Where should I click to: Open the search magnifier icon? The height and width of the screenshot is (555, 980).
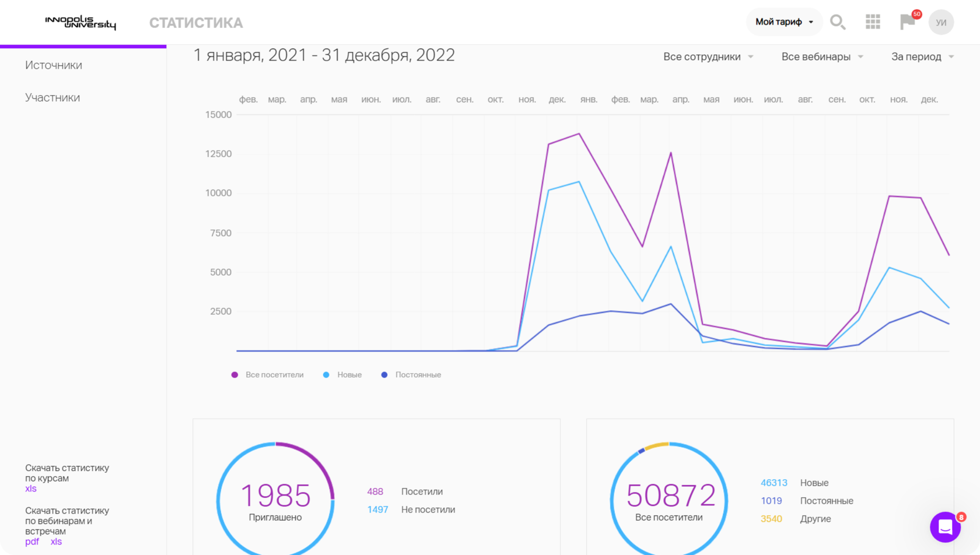pyautogui.click(x=838, y=22)
